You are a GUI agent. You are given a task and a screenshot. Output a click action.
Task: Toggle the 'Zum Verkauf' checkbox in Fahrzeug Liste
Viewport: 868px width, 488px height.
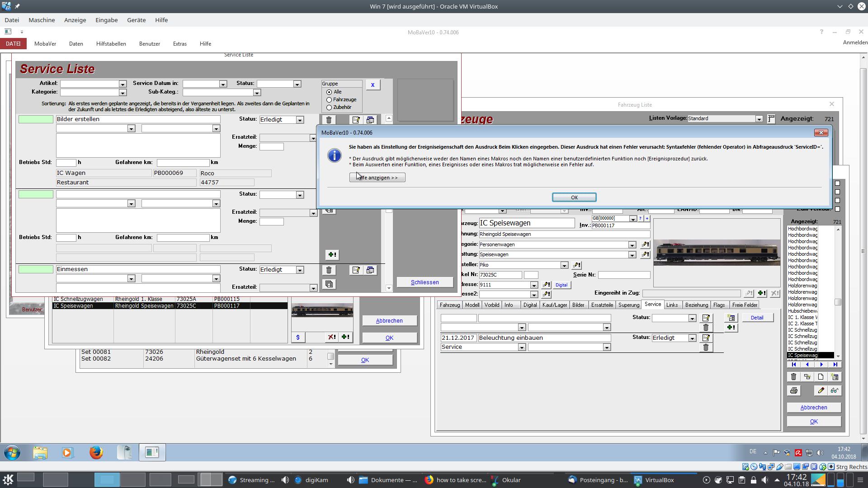coord(837,209)
